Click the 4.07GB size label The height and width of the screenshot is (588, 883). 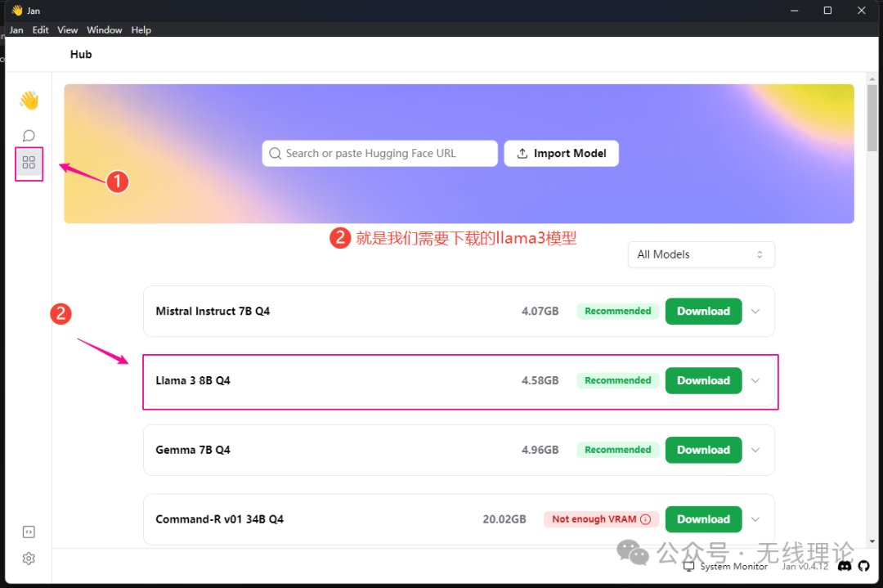540,312
